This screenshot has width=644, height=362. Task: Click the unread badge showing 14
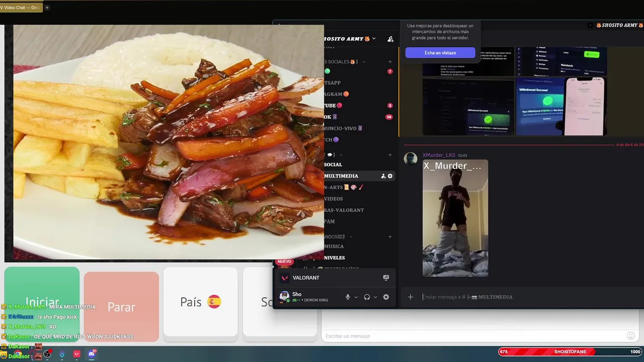[x=389, y=117]
